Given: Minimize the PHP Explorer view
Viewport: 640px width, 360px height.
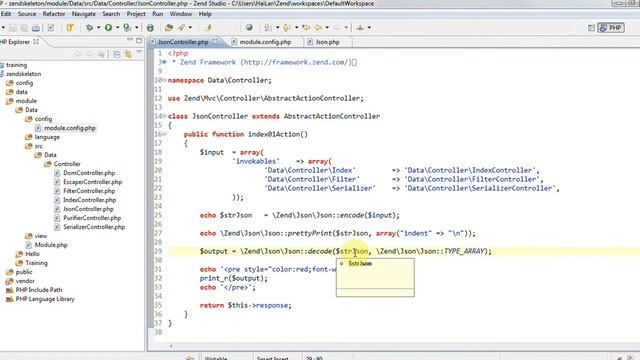Looking at the screenshot, I should (x=130, y=40).
